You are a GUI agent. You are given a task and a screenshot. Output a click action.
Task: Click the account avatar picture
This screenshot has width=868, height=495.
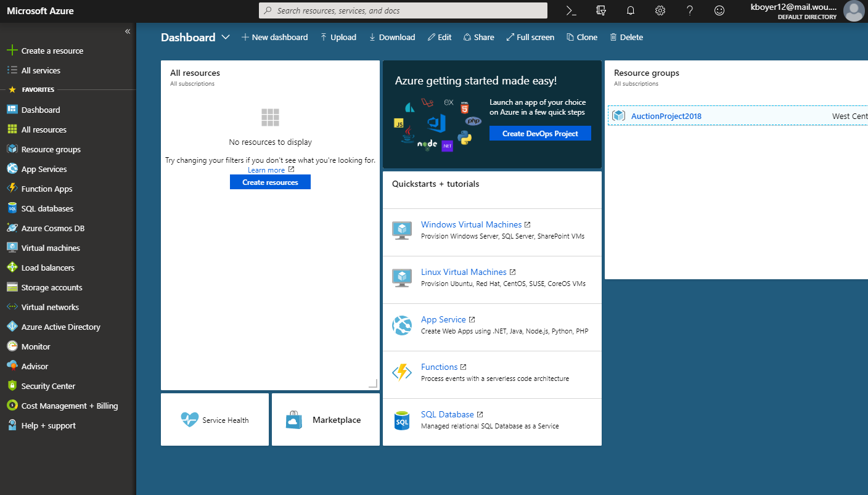[x=854, y=11]
